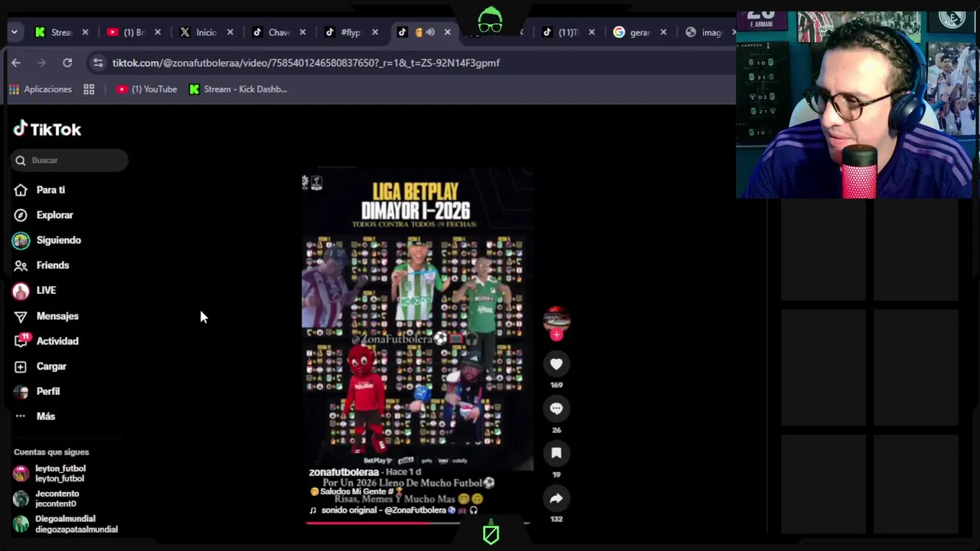Click the tiktok.com URL address bar

coord(306,63)
